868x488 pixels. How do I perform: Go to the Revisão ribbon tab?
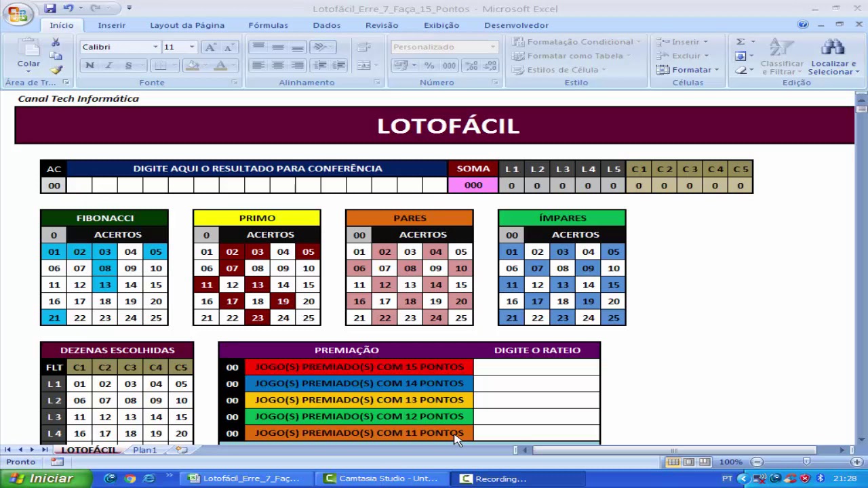381,25
